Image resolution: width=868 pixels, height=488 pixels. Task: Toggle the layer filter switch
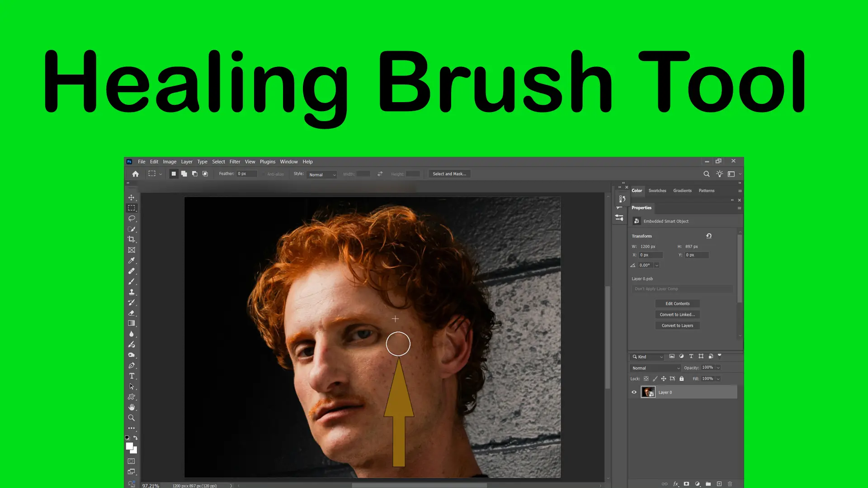720,355
